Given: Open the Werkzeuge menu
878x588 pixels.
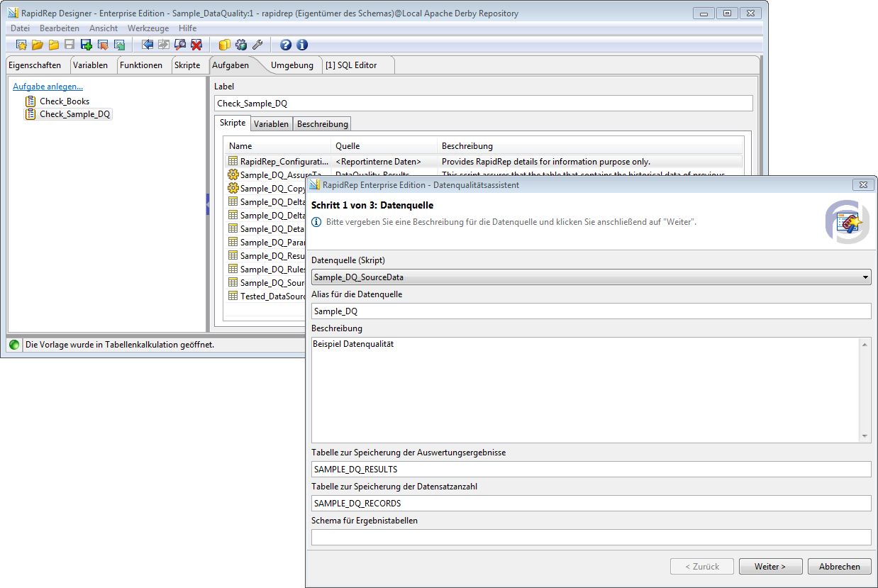Looking at the screenshot, I should 148,28.
